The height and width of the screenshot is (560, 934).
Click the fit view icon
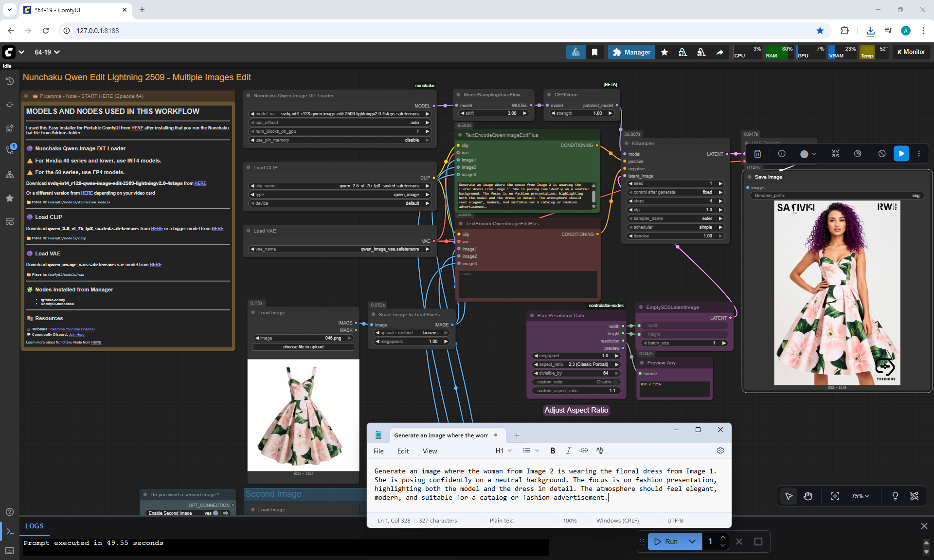pos(835,496)
